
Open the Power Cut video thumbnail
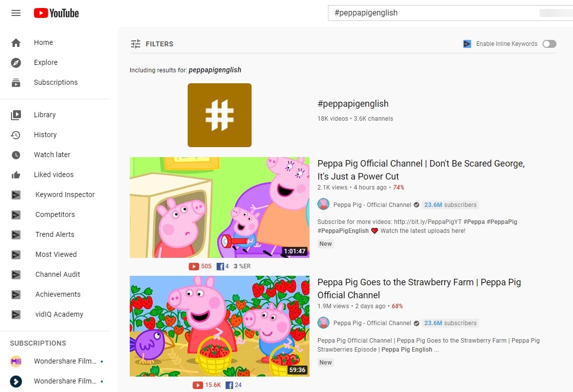(219, 207)
